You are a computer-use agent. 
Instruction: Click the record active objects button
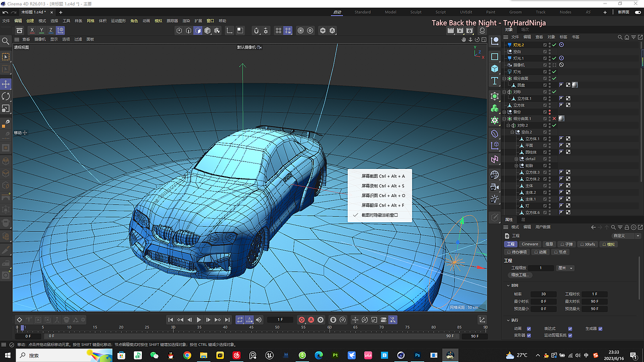point(301,320)
